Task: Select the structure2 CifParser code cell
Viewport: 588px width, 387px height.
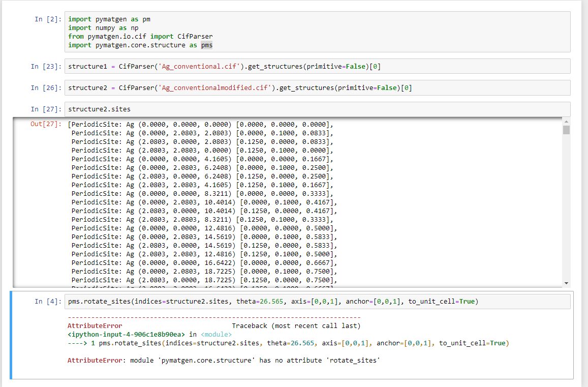Action: click(317, 88)
